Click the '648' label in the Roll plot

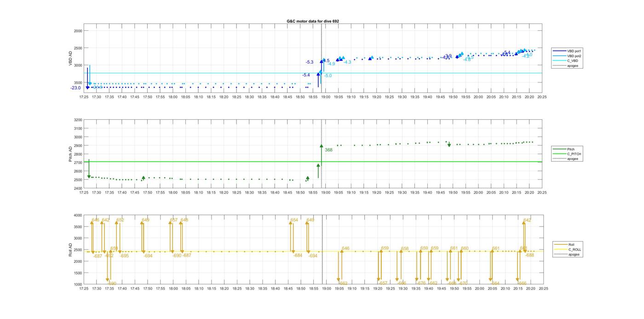tap(184, 220)
